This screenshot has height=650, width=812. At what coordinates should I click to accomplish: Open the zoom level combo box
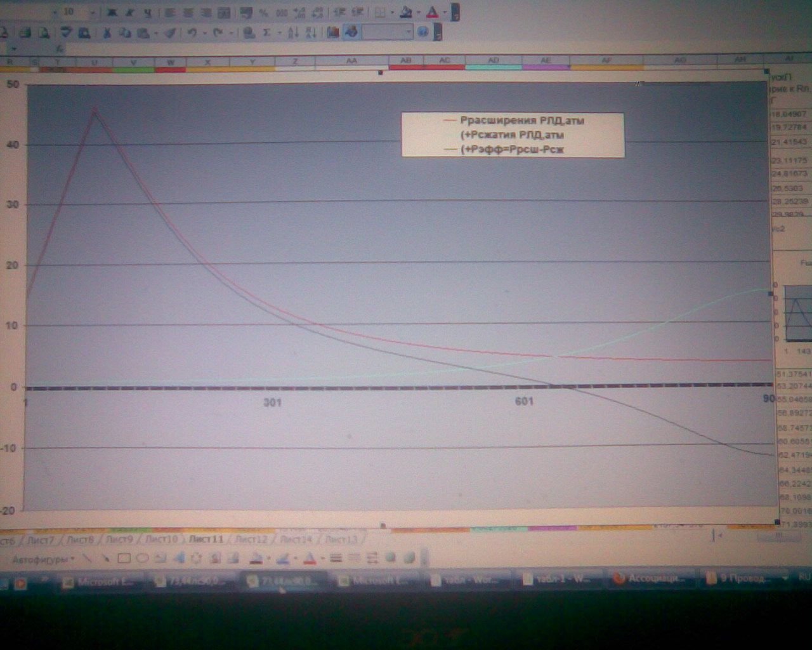point(388,32)
